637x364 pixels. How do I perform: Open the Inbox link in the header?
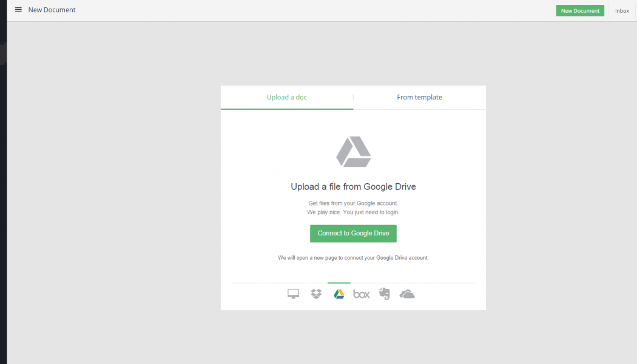(622, 11)
